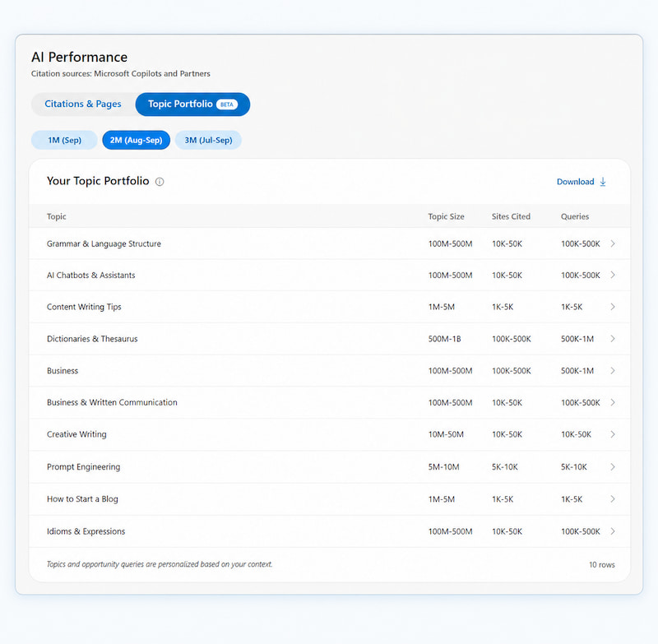
Task: Expand the Business & Written Communication chevron
Action: (x=613, y=402)
